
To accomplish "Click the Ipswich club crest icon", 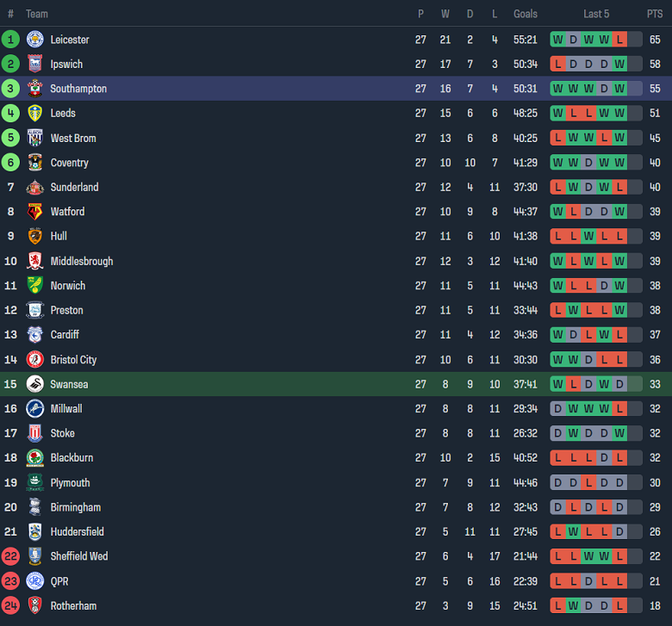I will pyautogui.click(x=34, y=64).
